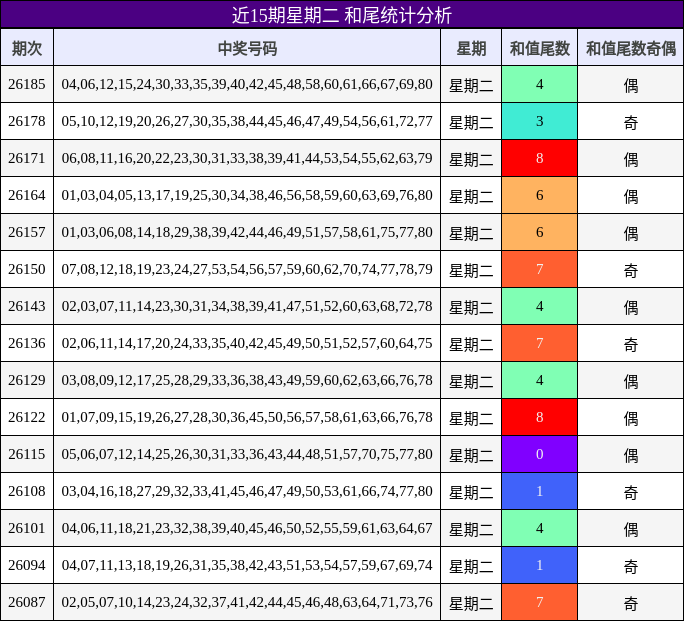Click 奇 parity cell in row 26087

631,602
